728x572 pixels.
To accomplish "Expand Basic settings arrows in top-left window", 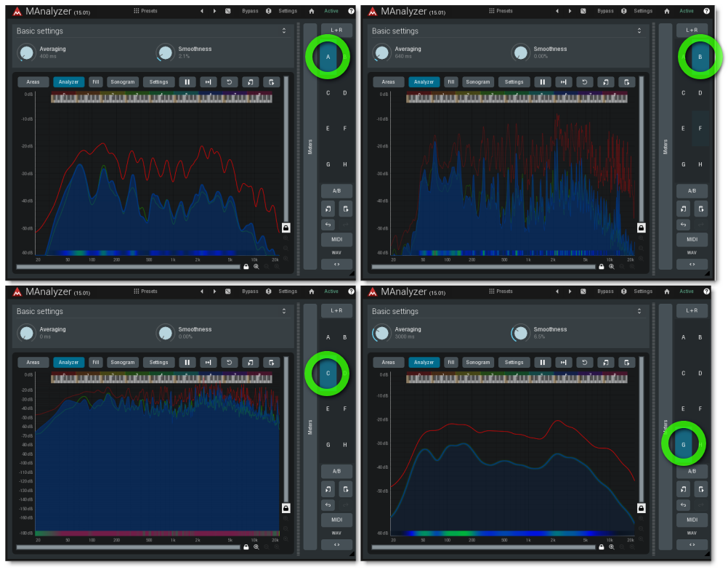I will (284, 31).
